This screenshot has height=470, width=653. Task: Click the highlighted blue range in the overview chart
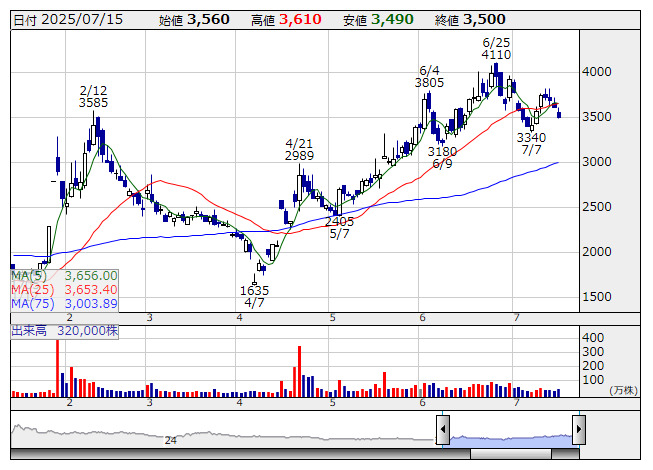tap(511, 440)
